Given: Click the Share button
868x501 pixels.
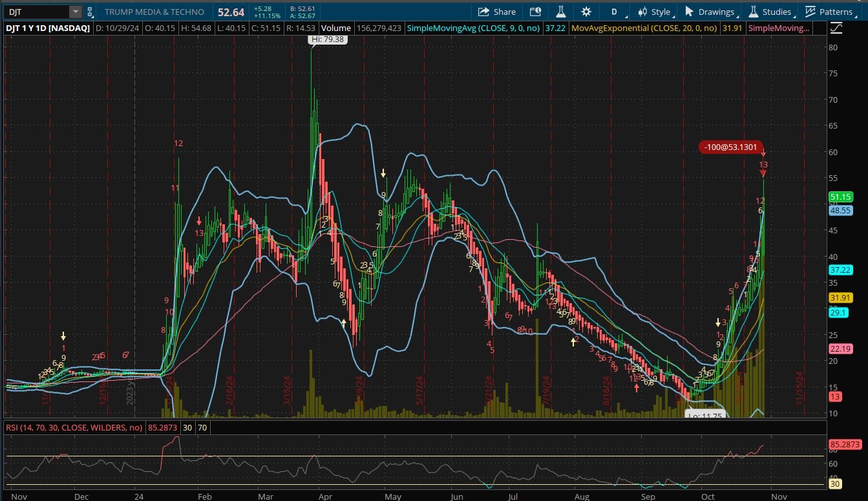Looking at the screenshot, I should point(497,12).
